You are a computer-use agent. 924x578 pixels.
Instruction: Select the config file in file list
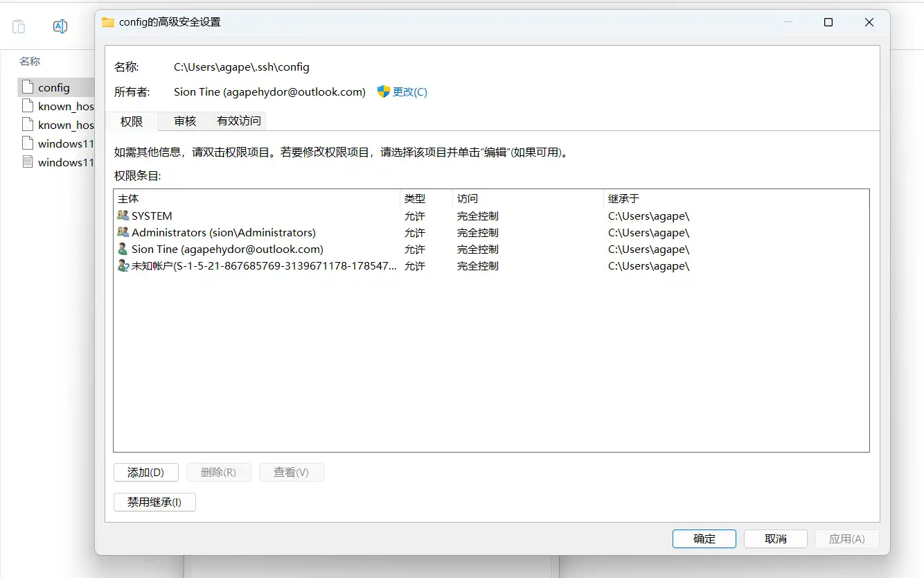coord(54,87)
